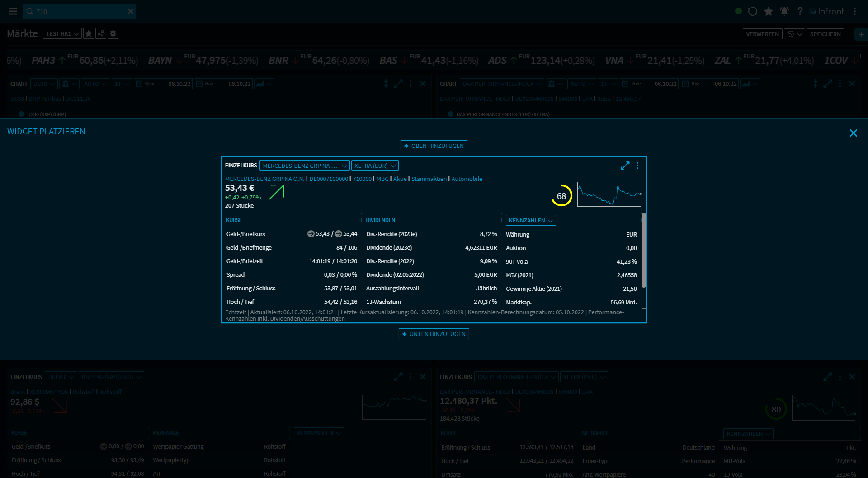Open the Einzelkurs widget three-dot menu
Viewport: 868px width, 478px height.
(637, 166)
